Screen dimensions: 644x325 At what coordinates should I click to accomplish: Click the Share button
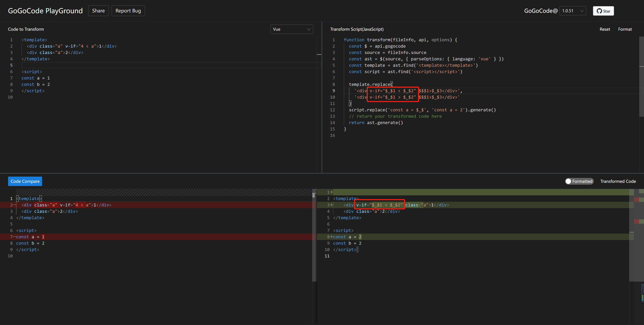pyautogui.click(x=98, y=11)
